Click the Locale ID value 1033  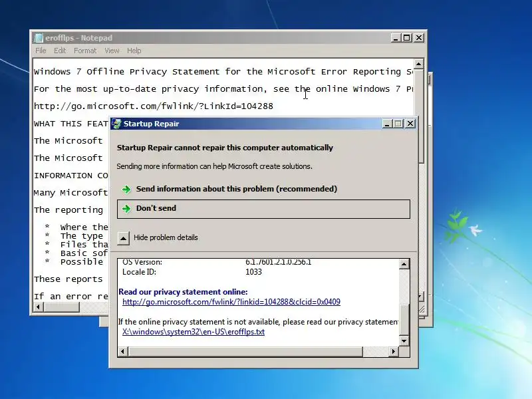pos(253,272)
